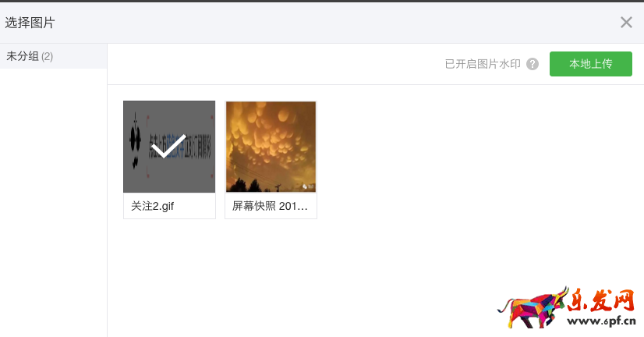This screenshot has width=644, height=337.
Task: Click the green 本地上传 upload button
Action: [591, 64]
